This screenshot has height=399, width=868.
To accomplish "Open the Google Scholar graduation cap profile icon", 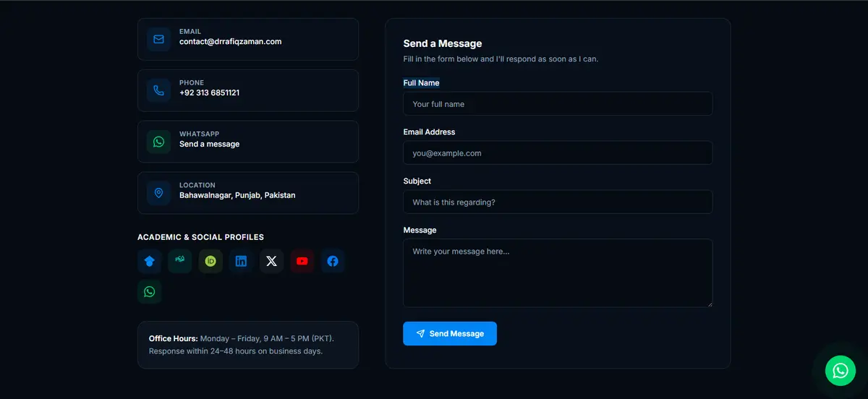I will tap(149, 261).
